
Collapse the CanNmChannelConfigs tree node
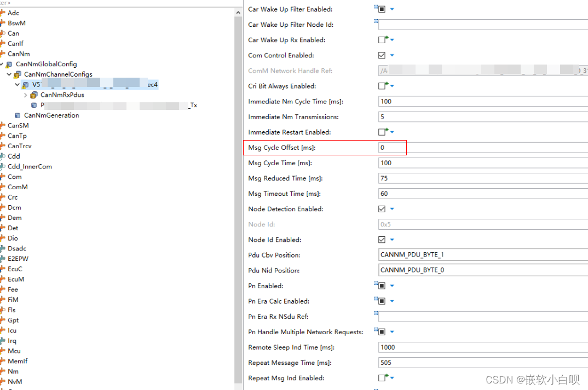coord(8,74)
